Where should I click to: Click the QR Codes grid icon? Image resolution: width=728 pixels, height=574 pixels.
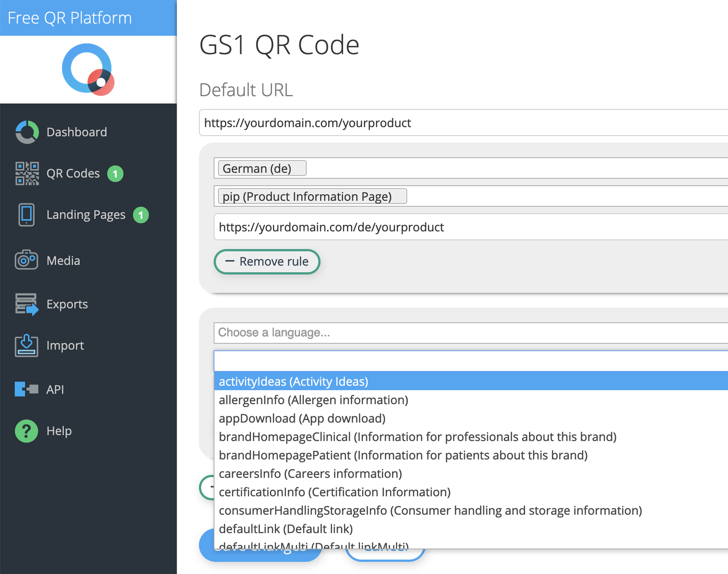[26, 173]
